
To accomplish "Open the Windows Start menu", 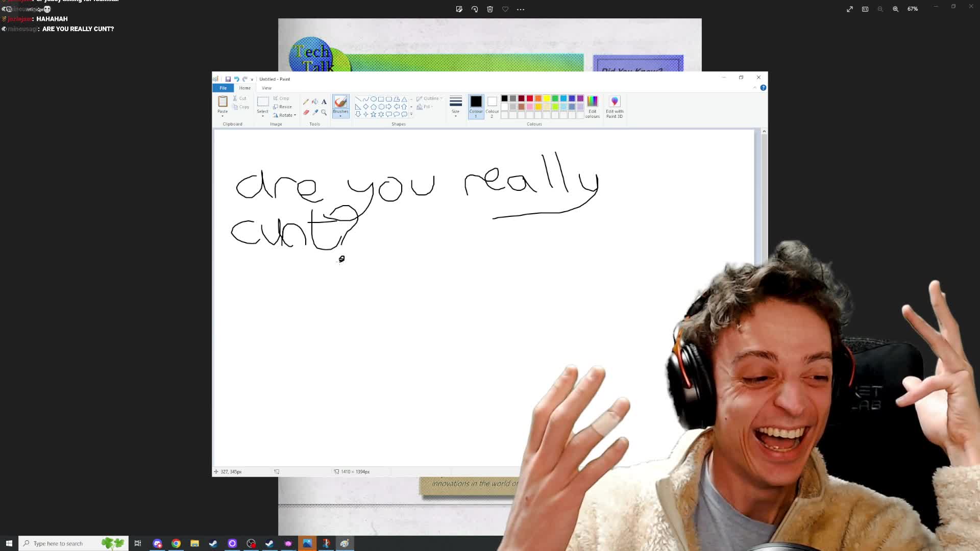I will tap(9, 543).
